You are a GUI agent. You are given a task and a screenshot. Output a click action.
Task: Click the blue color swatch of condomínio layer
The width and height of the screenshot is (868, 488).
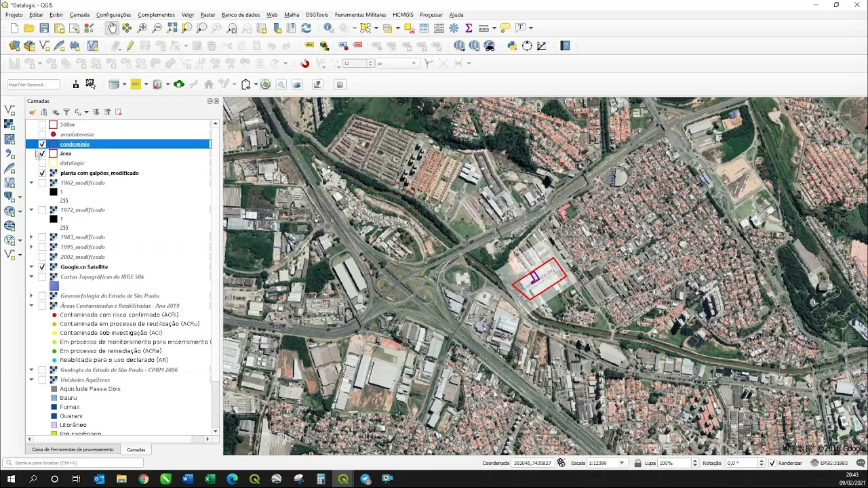click(53, 144)
